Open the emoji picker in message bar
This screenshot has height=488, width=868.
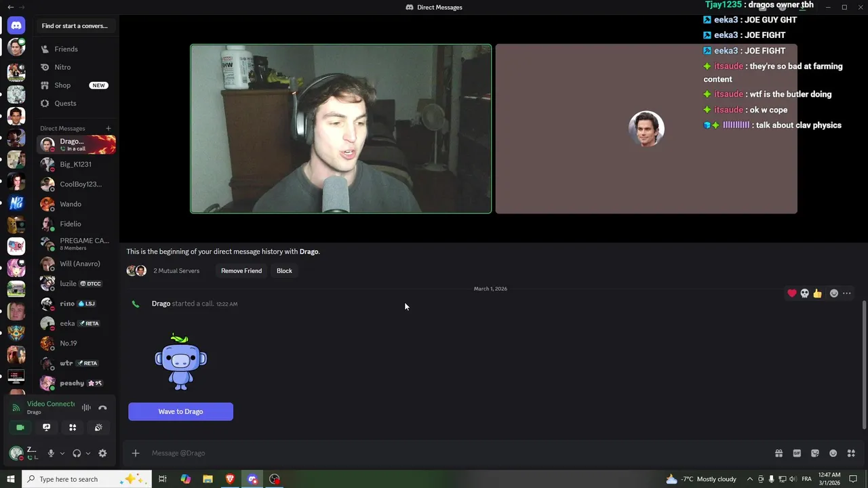pos(833,453)
